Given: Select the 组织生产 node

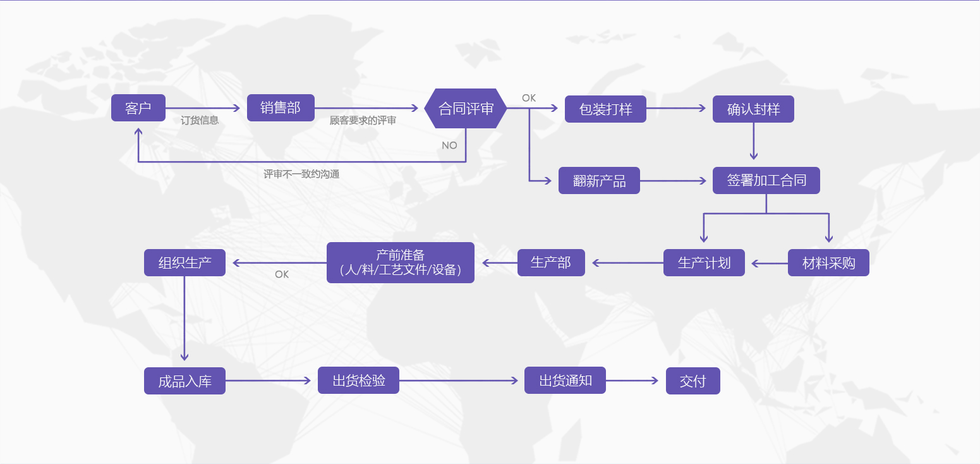Looking at the screenshot, I should pyautogui.click(x=185, y=263).
